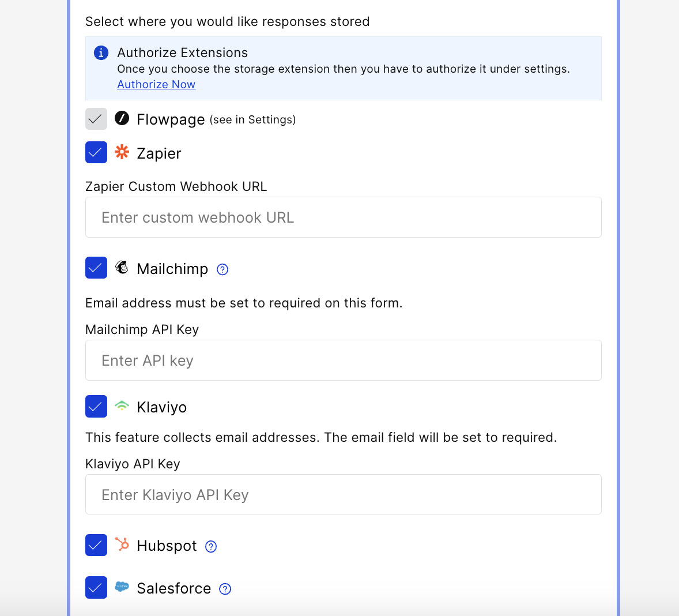
Task: Toggle off the Hubspot checkbox
Action: (x=96, y=545)
